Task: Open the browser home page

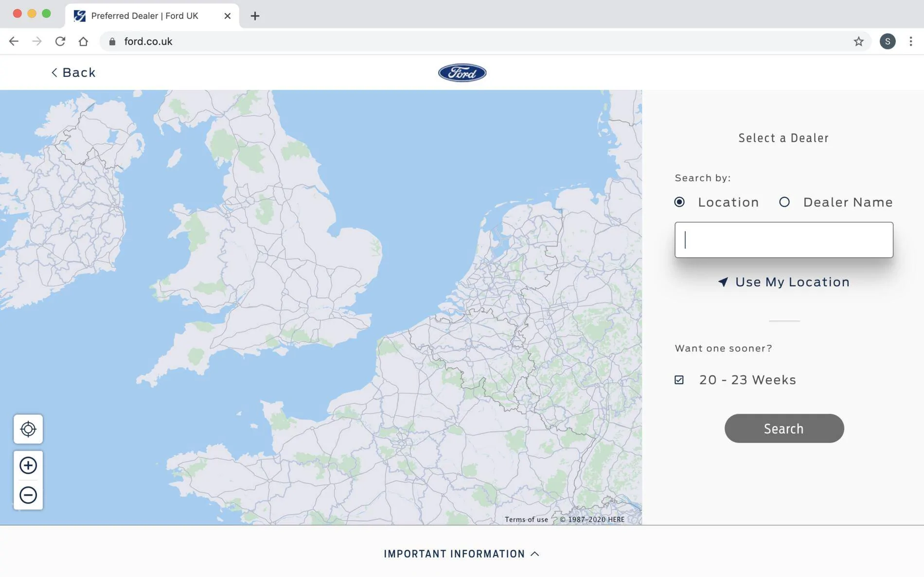Action: 83,41
